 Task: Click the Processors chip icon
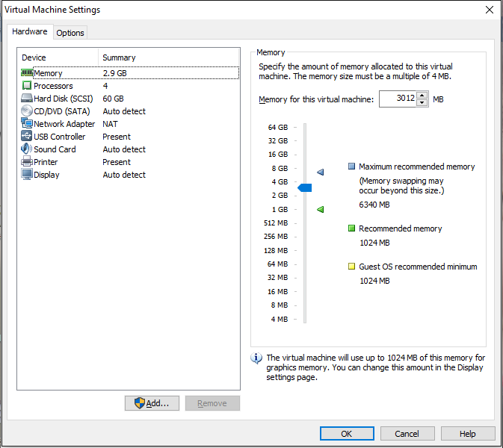click(27, 86)
